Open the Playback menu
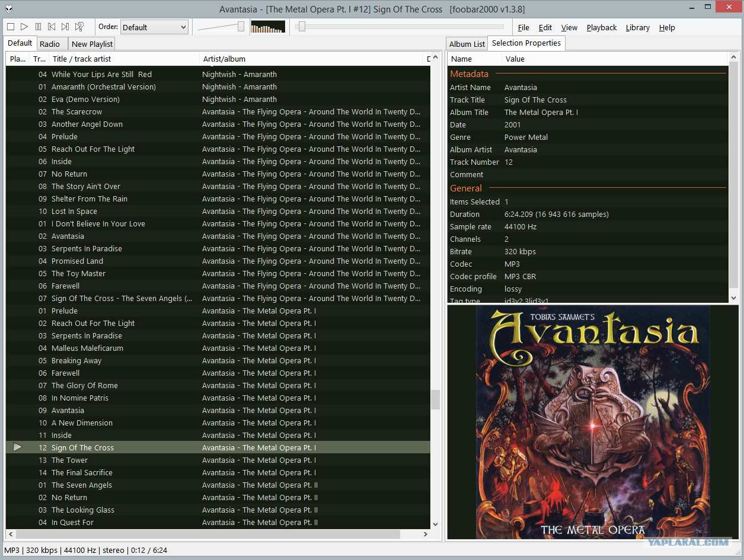Screen dimensions: 744x560 pyautogui.click(x=601, y=27)
